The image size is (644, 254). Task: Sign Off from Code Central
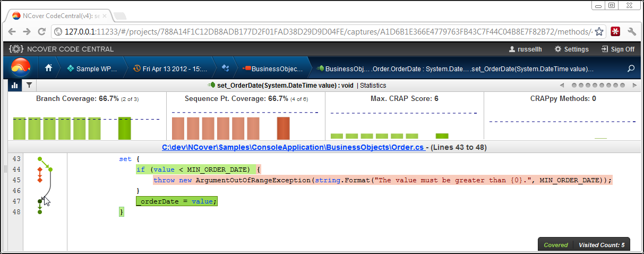click(618, 49)
